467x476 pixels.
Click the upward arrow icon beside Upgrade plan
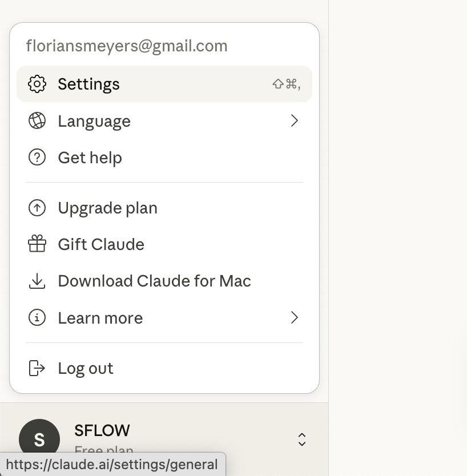[37, 208]
